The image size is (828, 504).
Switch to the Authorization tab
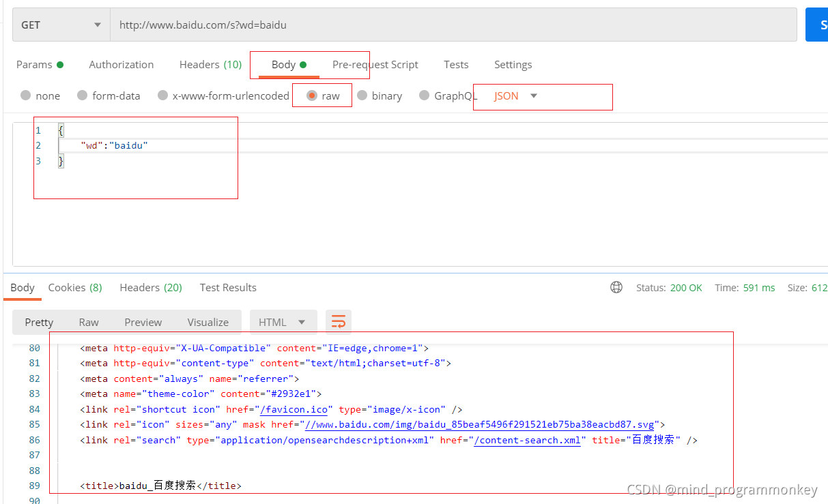(122, 65)
